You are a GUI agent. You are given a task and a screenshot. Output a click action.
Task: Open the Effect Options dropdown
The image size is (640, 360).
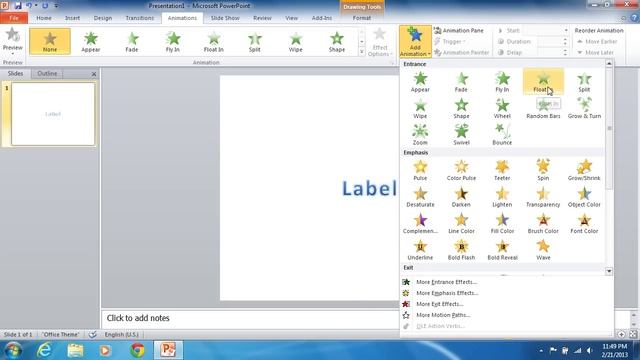(380, 42)
